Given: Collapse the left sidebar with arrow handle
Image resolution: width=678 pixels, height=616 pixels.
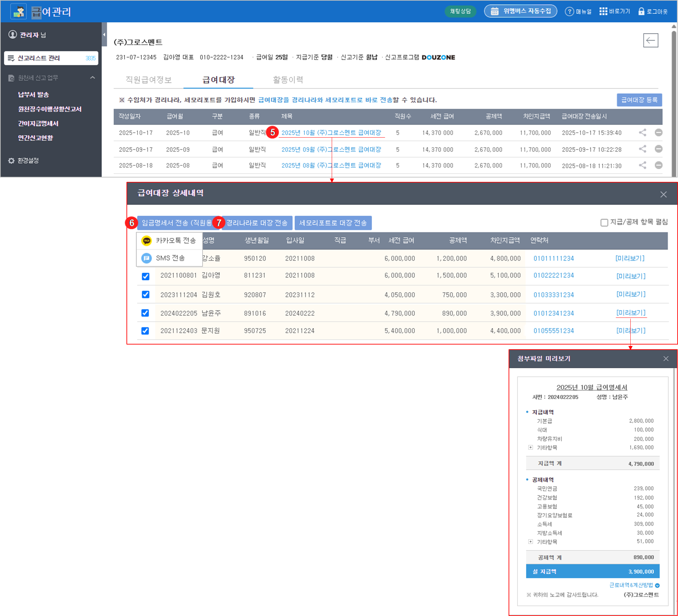Looking at the screenshot, I should click(104, 34).
